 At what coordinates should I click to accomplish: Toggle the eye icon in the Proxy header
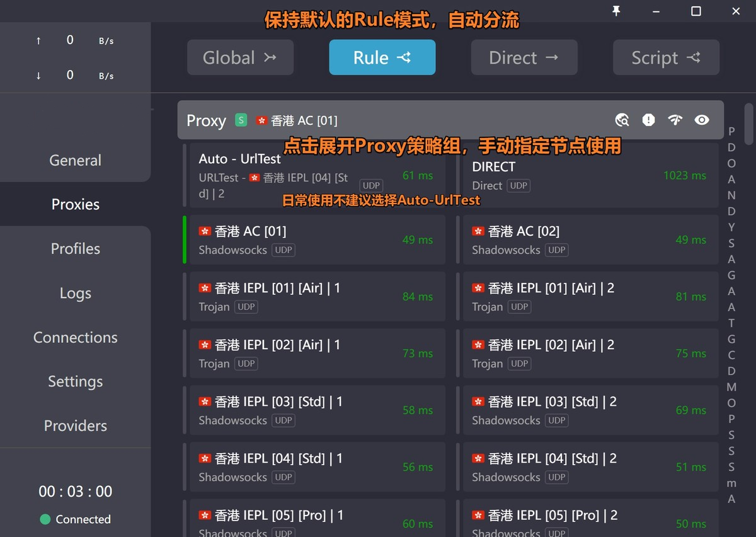[x=702, y=120]
